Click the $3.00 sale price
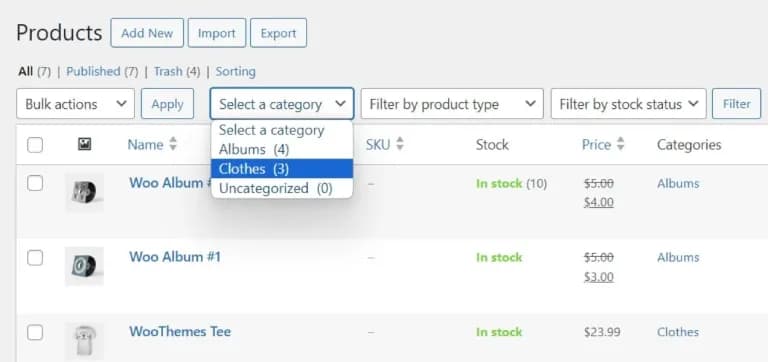This screenshot has width=768, height=362. [x=599, y=277]
